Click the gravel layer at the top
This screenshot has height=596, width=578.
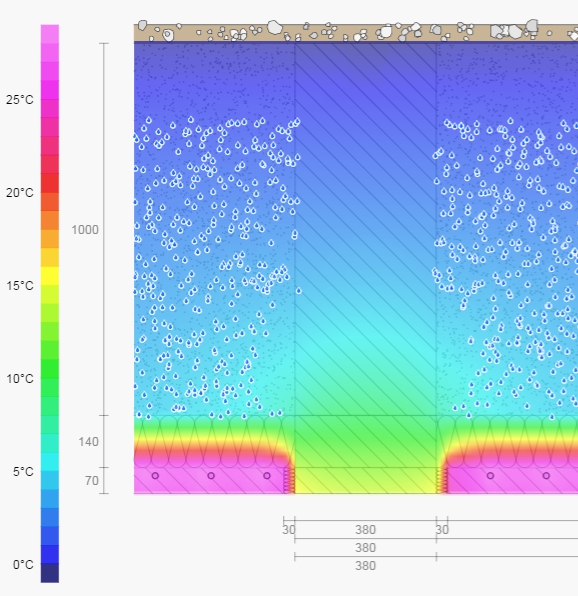[356, 32]
